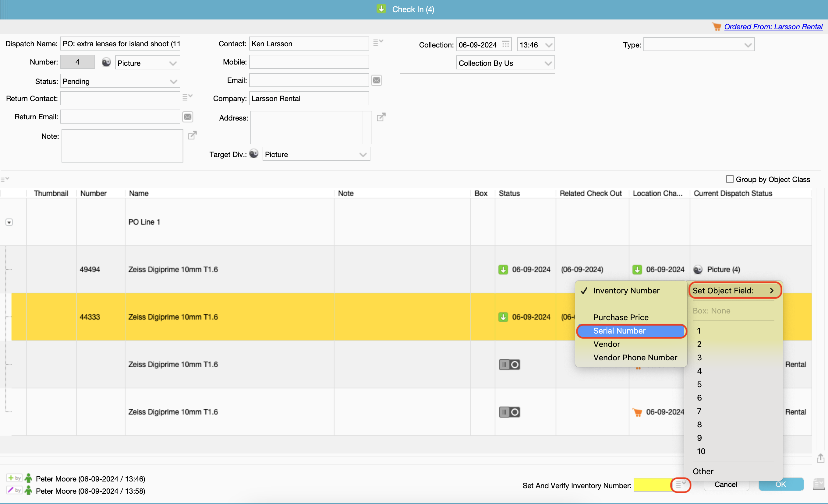Collapse the PO Line 1 row

pyautogui.click(x=9, y=222)
